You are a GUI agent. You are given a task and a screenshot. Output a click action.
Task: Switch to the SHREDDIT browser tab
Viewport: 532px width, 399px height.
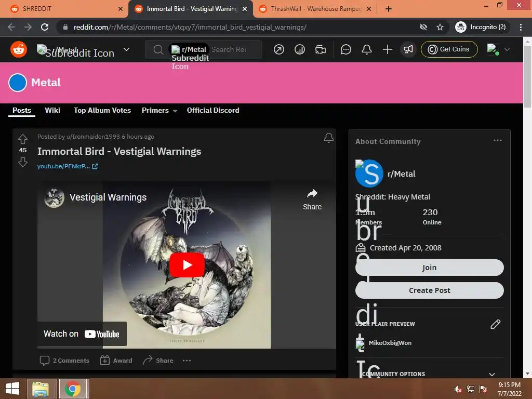coord(64,9)
